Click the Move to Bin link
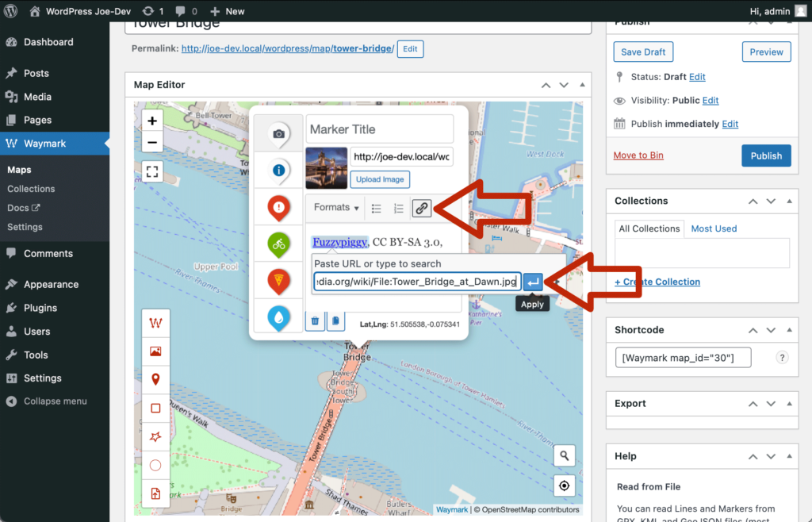 638,155
